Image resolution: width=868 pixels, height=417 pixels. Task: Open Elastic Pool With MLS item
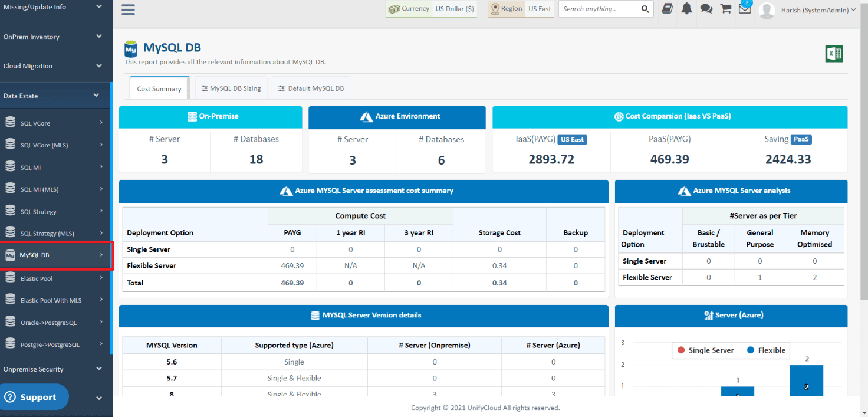coord(56,300)
